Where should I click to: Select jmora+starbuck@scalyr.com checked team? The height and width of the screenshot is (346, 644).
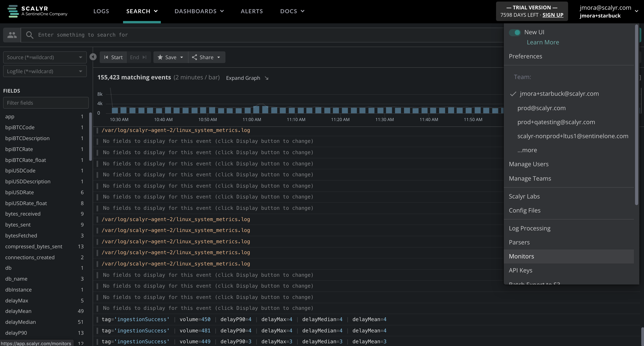(x=559, y=94)
